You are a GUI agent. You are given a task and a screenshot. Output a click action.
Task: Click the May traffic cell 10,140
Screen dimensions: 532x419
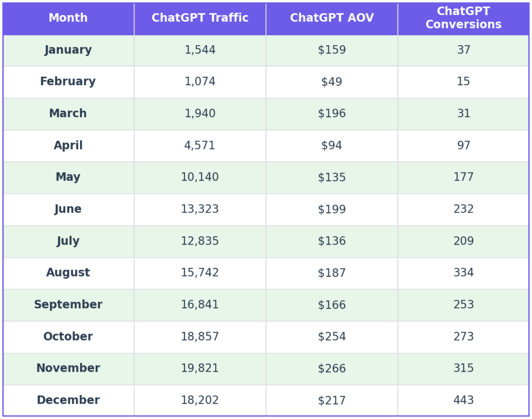[x=200, y=178]
